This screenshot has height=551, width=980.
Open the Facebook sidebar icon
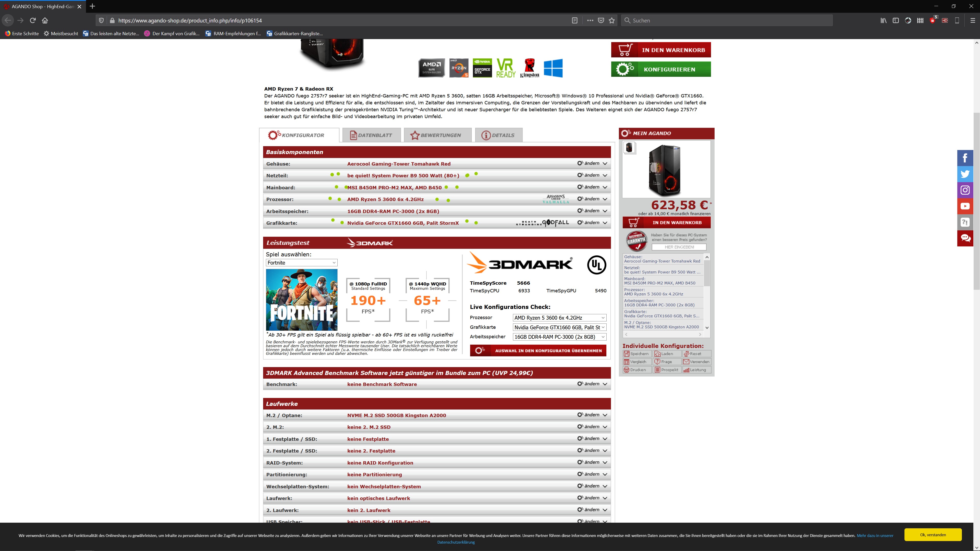click(x=965, y=158)
